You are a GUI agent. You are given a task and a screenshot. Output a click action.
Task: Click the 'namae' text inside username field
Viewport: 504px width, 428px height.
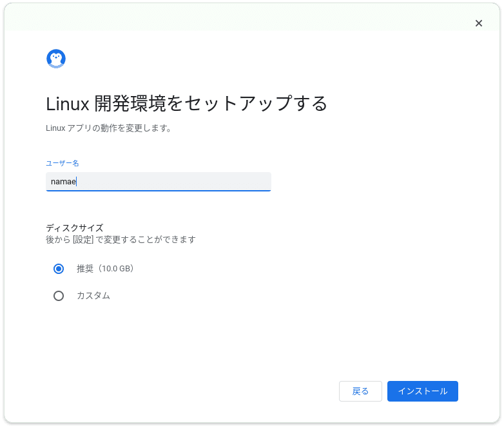(x=63, y=182)
